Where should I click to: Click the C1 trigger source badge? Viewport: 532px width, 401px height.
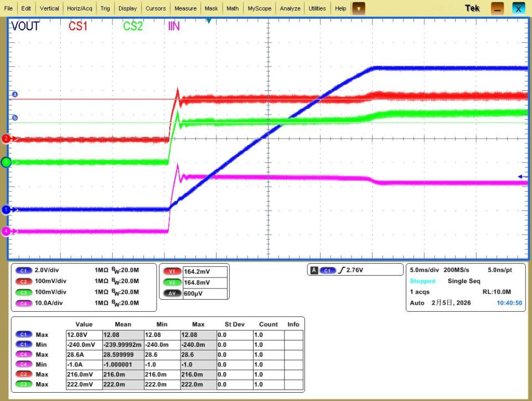[327, 270]
